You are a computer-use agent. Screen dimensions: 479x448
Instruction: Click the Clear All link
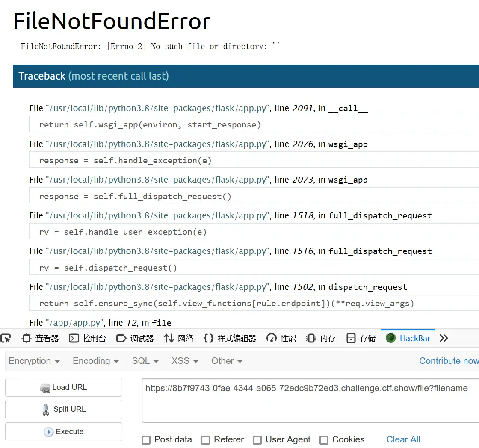[x=403, y=439]
